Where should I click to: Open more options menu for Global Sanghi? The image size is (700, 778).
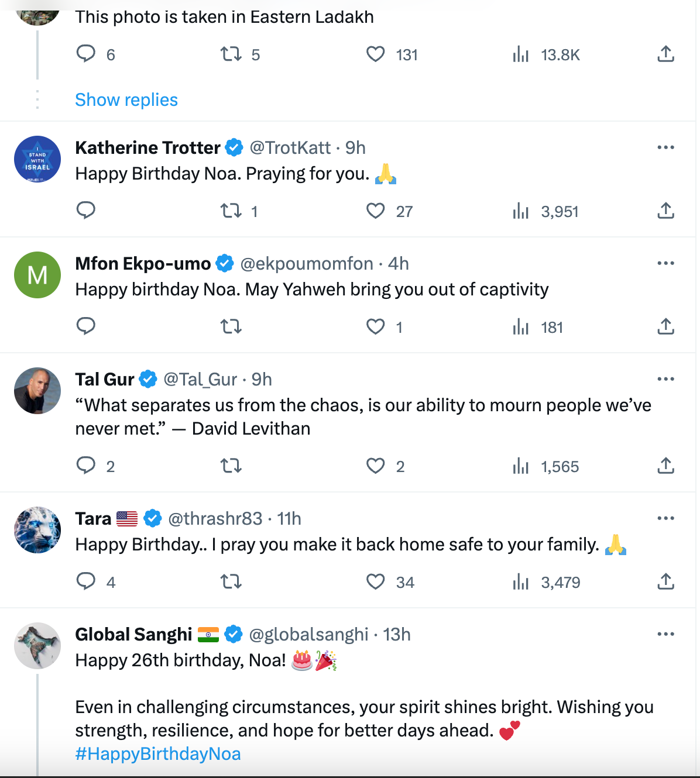pos(665,634)
